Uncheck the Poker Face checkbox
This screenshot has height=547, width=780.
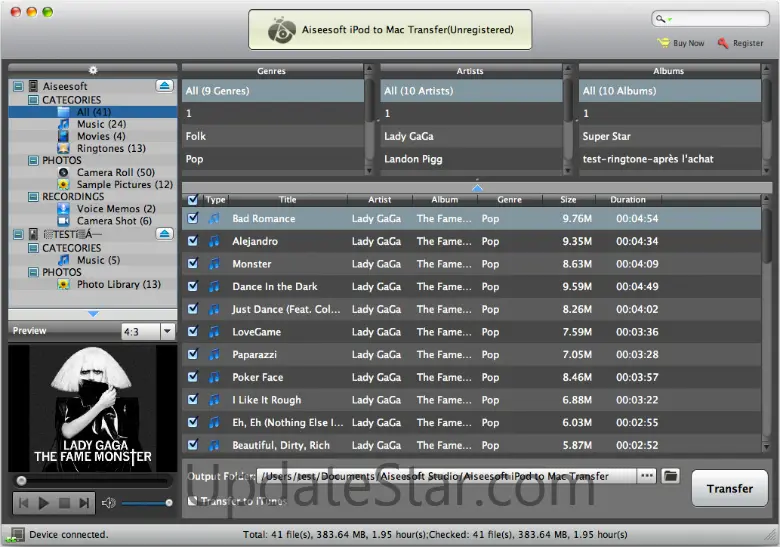(x=193, y=377)
